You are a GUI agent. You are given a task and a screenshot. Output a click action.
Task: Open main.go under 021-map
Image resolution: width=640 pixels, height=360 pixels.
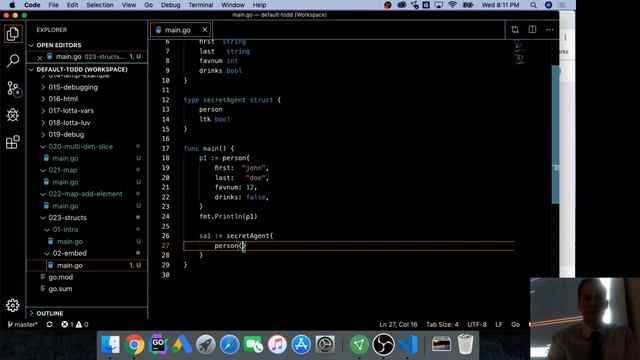[x=65, y=182]
